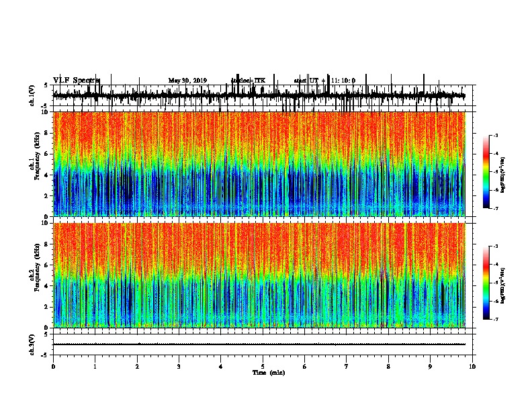
Task: Click the log(PSD) label beside ch.1 color bar
Action: tap(503, 175)
